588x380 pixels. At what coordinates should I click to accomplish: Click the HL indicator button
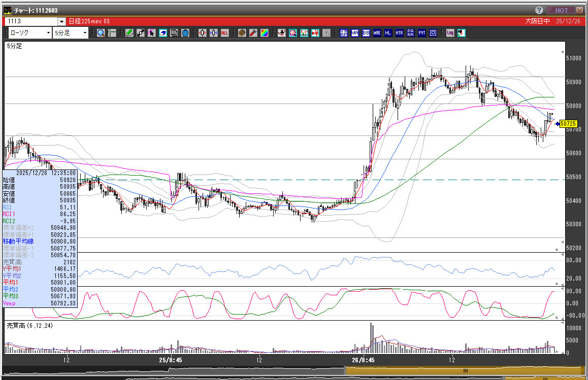tap(388, 33)
